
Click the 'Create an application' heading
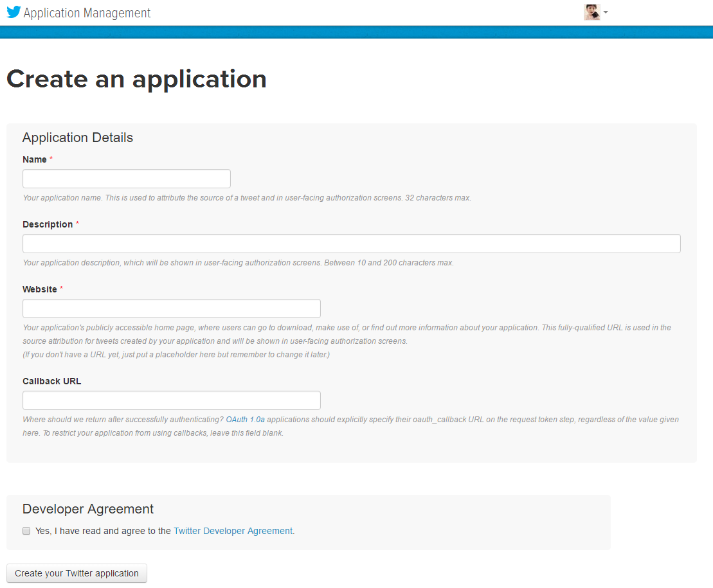(136, 80)
